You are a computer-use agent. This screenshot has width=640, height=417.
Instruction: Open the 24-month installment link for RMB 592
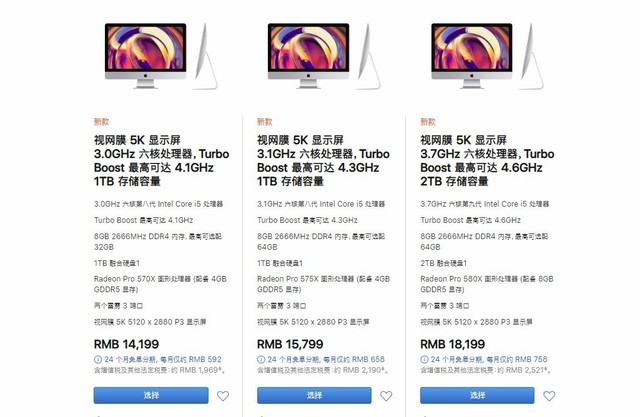[163, 359]
